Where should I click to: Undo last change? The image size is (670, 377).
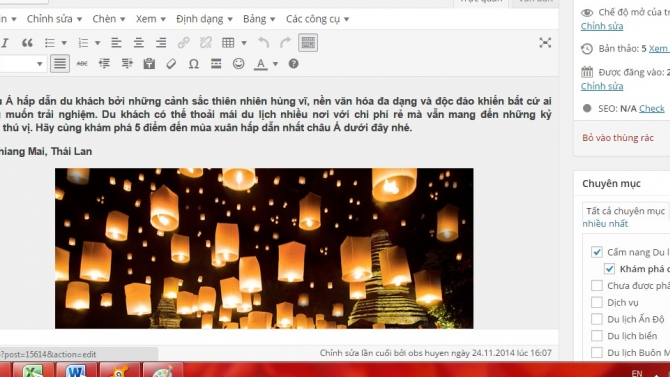click(264, 43)
